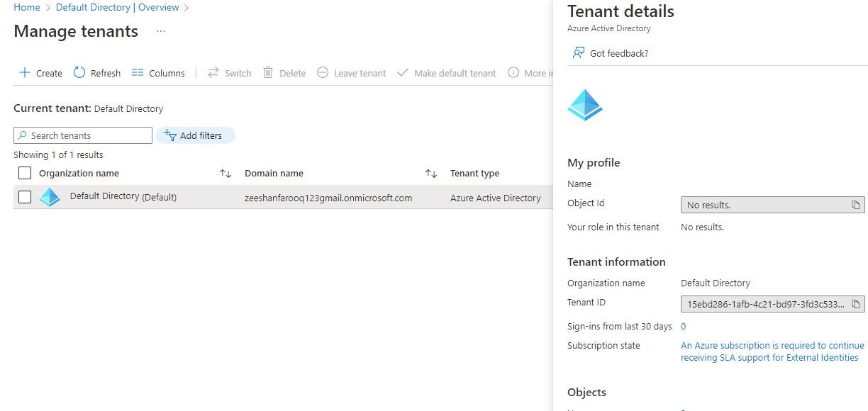The width and height of the screenshot is (868, 411).
Task: Click the Got feedback person icon
Action: click(x=579, y=52)
